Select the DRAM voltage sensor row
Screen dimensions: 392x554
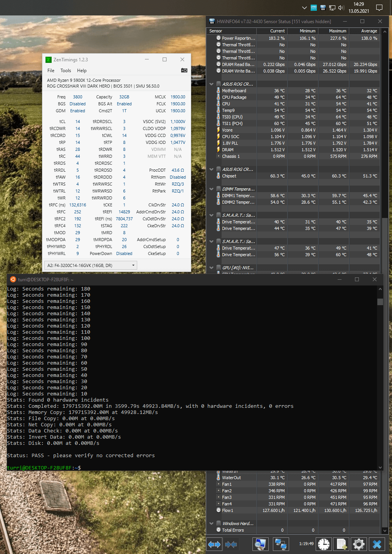(293, 150)
